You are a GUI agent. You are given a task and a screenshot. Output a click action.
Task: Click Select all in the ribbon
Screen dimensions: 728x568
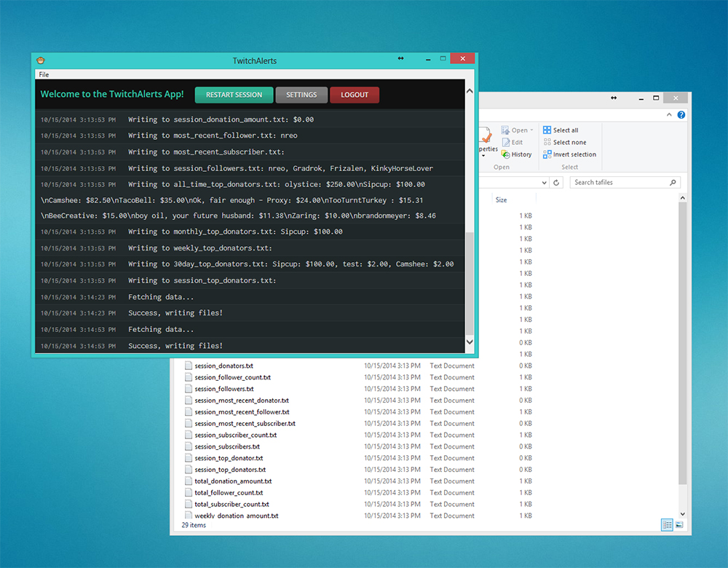tap(561, 130)
